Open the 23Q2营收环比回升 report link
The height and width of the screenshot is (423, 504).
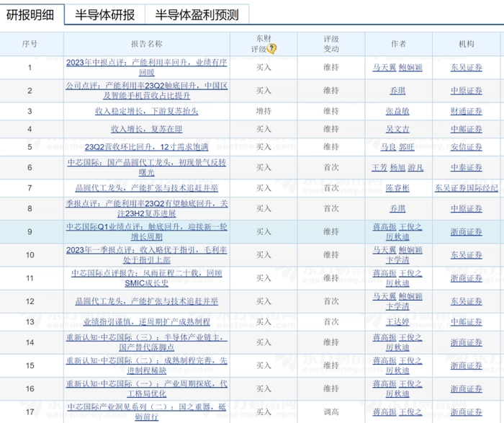click(x=146, y=147)
